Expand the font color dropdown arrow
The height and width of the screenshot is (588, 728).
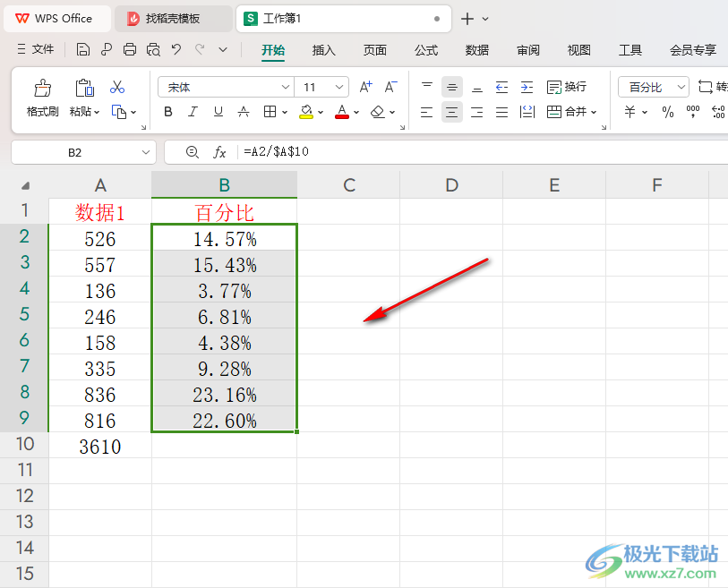tap(356, 112)
